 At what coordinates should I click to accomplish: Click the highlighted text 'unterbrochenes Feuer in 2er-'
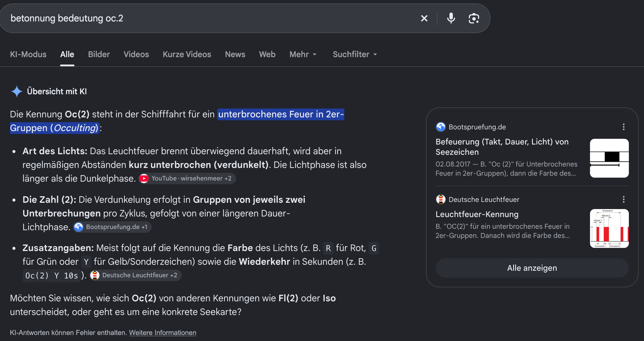pyautogui.click(x=281, y=114)
